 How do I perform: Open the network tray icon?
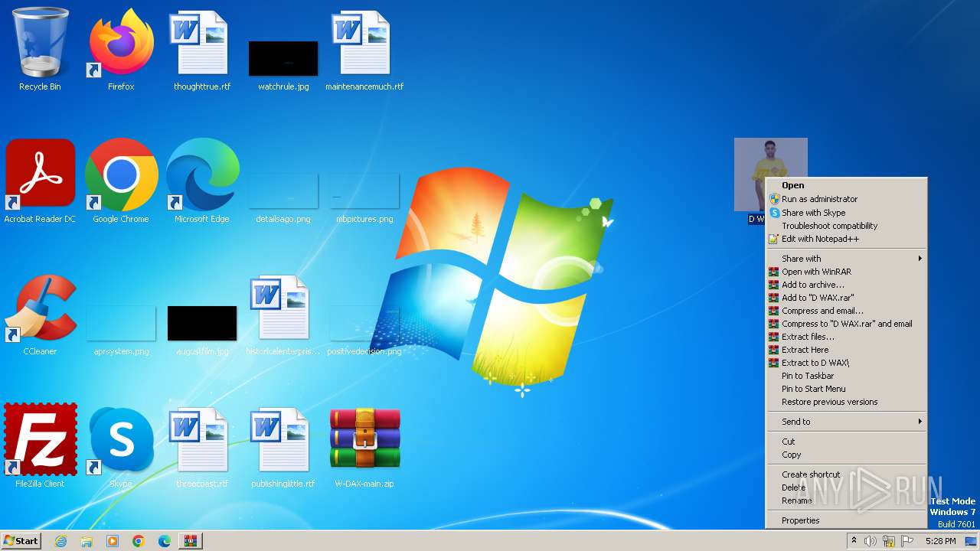pos(889,541)
